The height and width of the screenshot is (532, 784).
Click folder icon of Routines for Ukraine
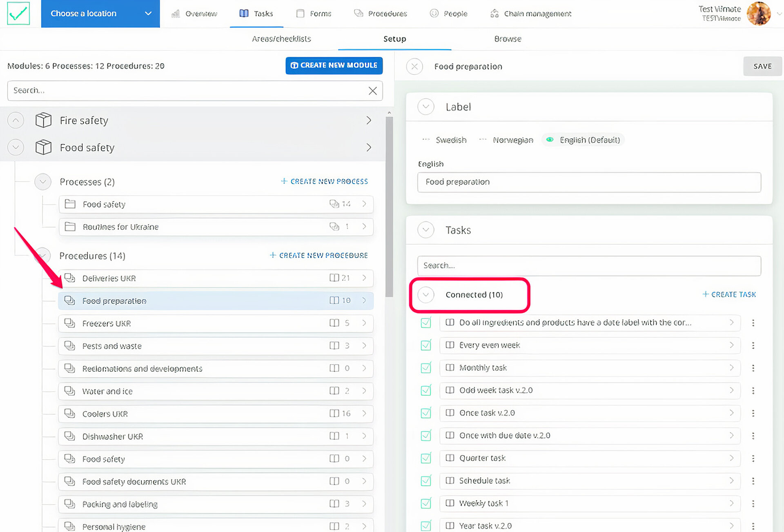70,227
